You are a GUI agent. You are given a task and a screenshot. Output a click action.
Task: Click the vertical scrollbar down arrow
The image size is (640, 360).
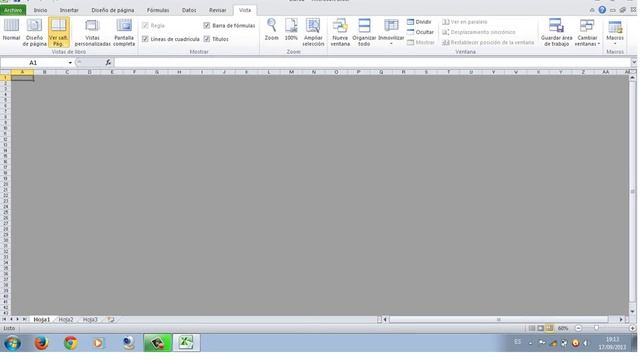click(x=633, y=311)
